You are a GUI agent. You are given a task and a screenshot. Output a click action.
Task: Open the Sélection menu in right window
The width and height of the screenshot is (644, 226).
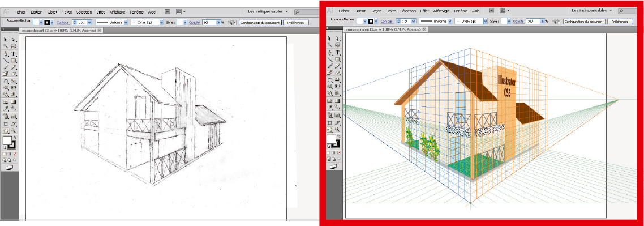point(408,11)
